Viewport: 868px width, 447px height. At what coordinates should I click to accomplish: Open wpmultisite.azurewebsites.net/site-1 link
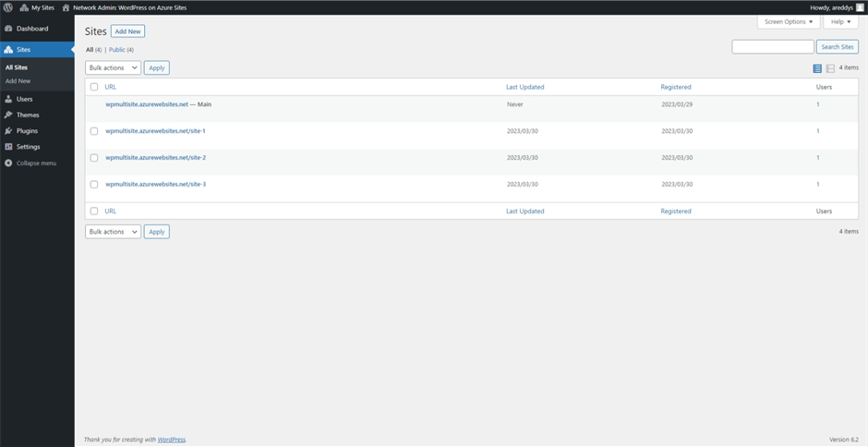pos(155,131)
